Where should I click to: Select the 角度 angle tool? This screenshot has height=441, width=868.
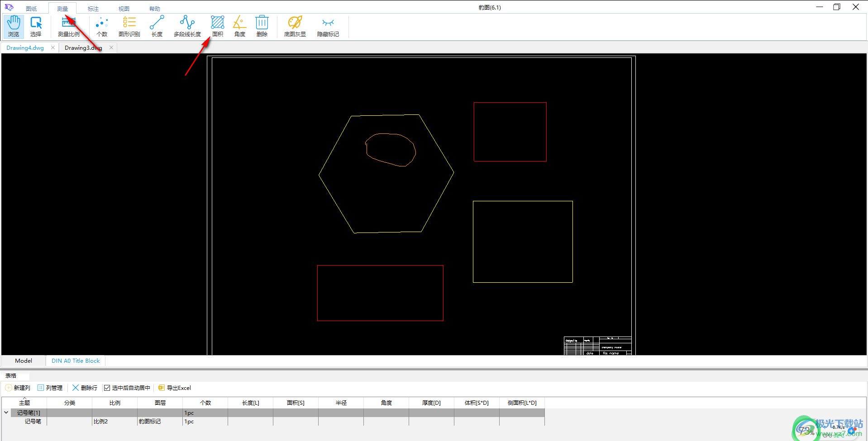click(240, 26)
